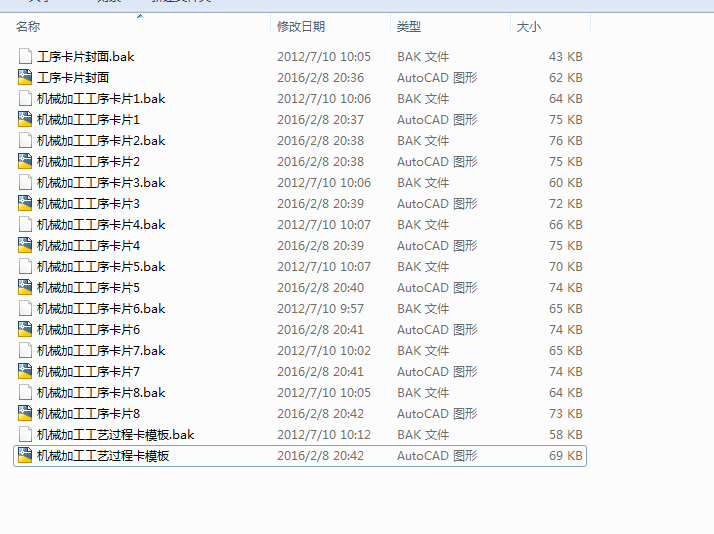Sort files by the 名称 column header
Viewport: 714px width, 534px height.
coord(28,26)
